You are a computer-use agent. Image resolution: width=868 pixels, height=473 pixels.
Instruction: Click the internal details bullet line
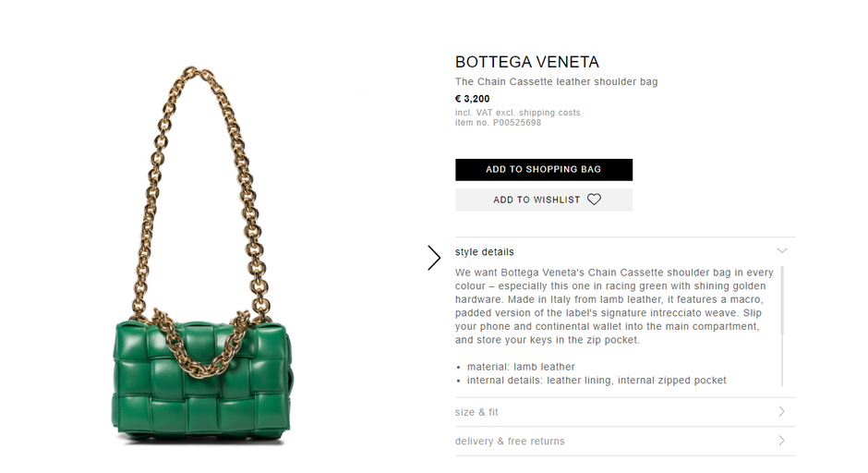[x=597, y=381]
